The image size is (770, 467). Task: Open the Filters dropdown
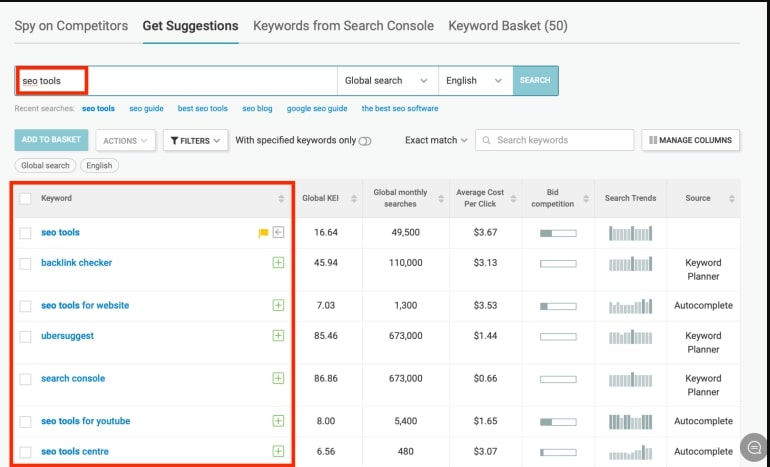pyautogui.click(x=195, y=141)
